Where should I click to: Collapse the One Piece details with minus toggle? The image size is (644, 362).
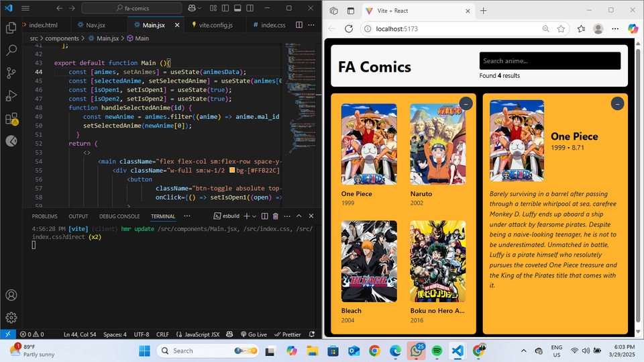click(617, 104)
